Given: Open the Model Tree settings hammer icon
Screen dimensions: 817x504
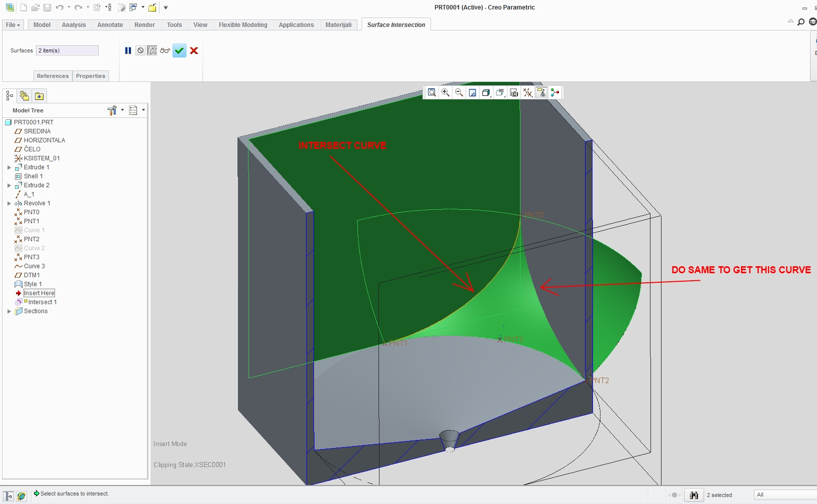Looking at the screenshot, I should (x=112, y=110).
